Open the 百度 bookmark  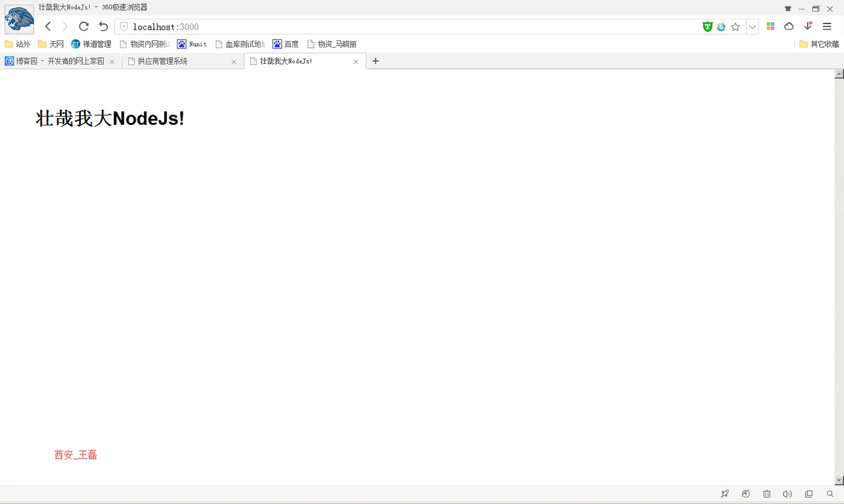(x=286, y=44)
